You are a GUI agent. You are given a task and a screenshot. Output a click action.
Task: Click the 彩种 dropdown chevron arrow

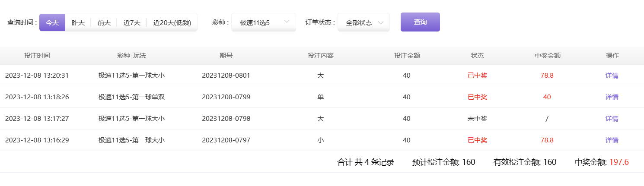coord(287,22)
